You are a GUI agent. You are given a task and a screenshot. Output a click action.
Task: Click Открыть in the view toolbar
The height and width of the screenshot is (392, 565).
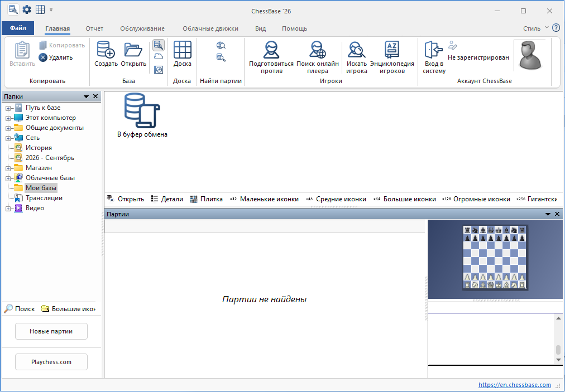(126, 199)
